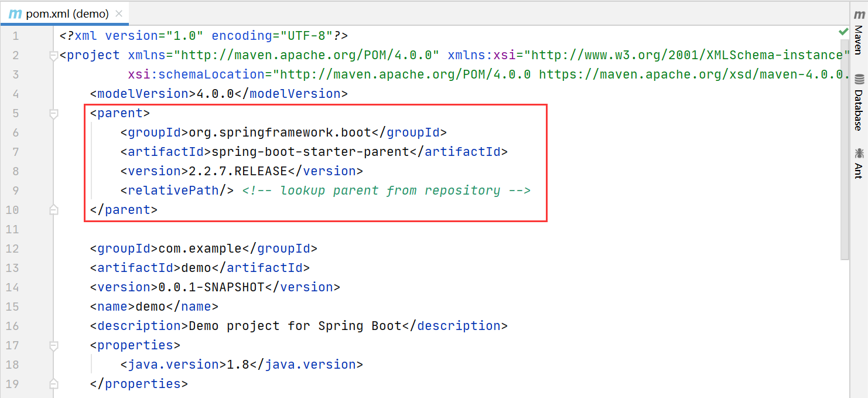
Task: Click artifactId value demo on line 13
Action: coord(196,268)
